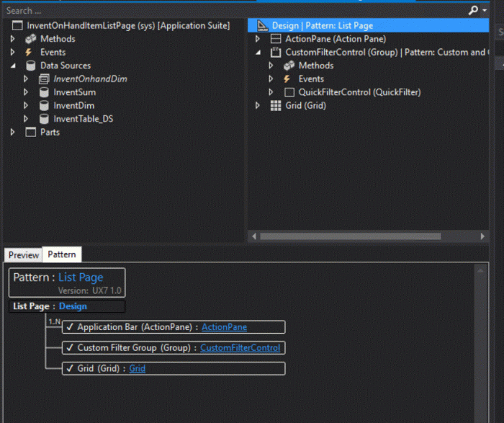504x423 pixels.
Task: Expand the InventTable_DS data source
Action: (x=26, y=119)
